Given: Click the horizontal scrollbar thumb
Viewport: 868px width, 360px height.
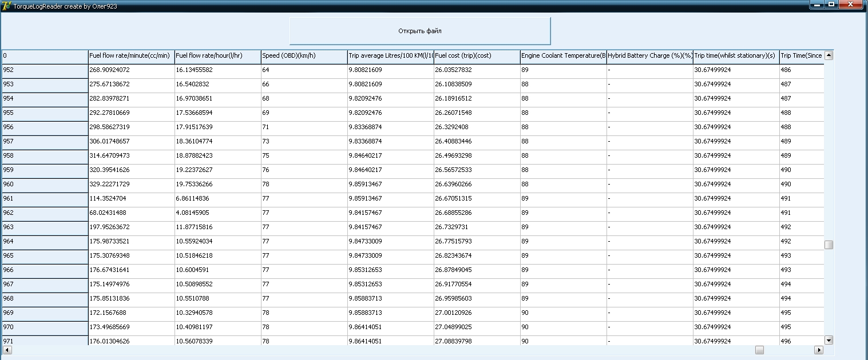Looking at the screenshot, I should click(759, 350).
